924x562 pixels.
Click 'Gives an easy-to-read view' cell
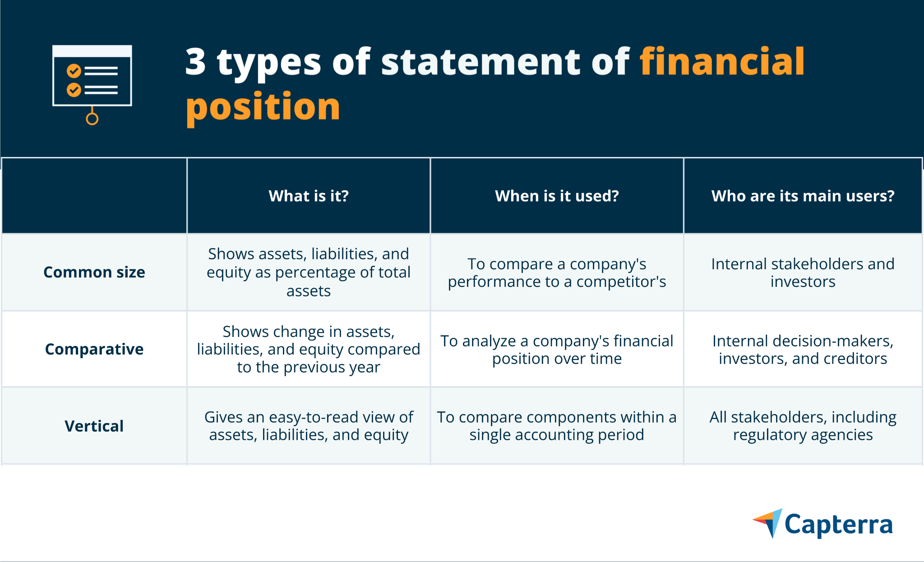pyautogui.click(x=309, y=426)
